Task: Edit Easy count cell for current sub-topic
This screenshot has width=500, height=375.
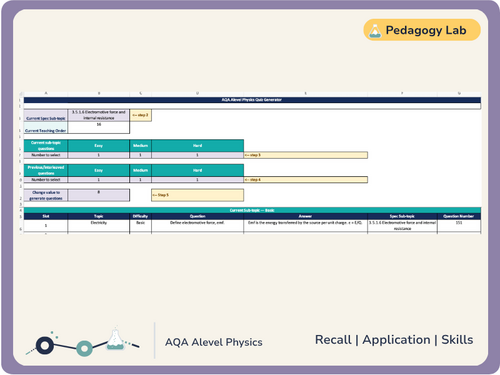Action: [x=99, y=155]
